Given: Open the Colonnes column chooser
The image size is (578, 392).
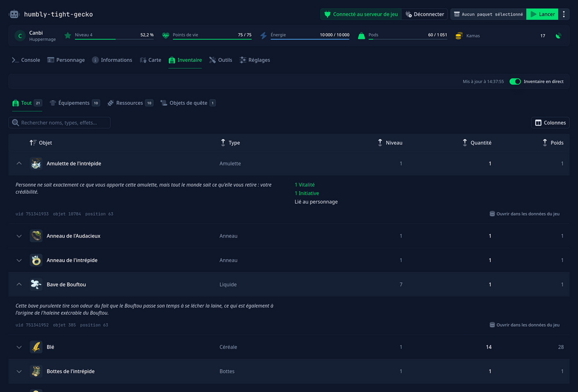Looking at the screenshot, I should click(550, 123).
